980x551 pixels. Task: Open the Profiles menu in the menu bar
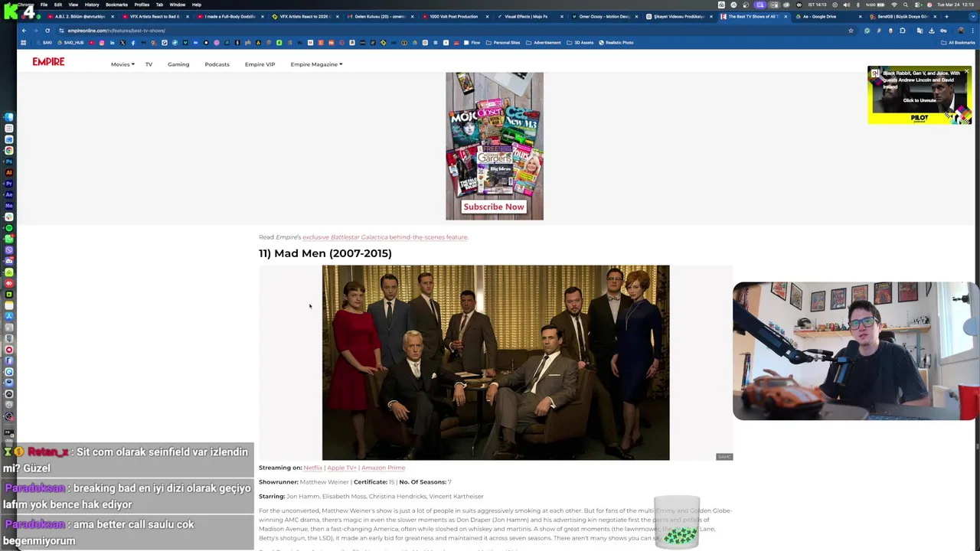tap(142, 5)
